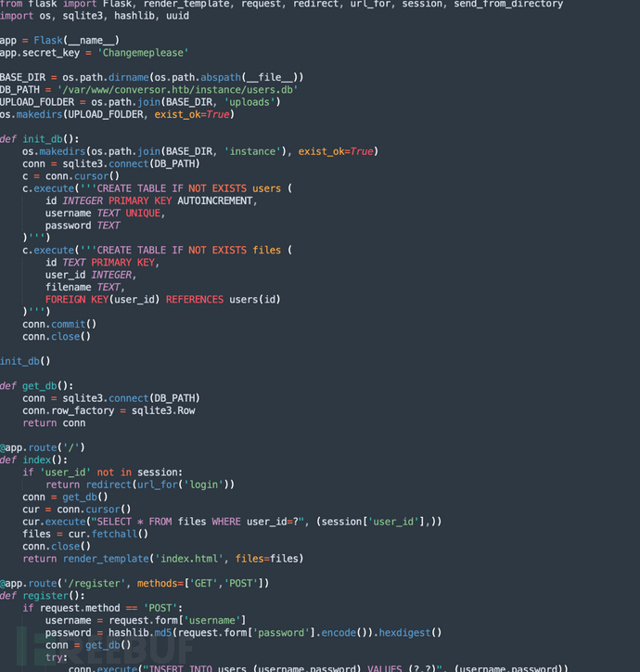Click the 'id TEXT PRIMARY KEY,' line

tap(102, 263)
